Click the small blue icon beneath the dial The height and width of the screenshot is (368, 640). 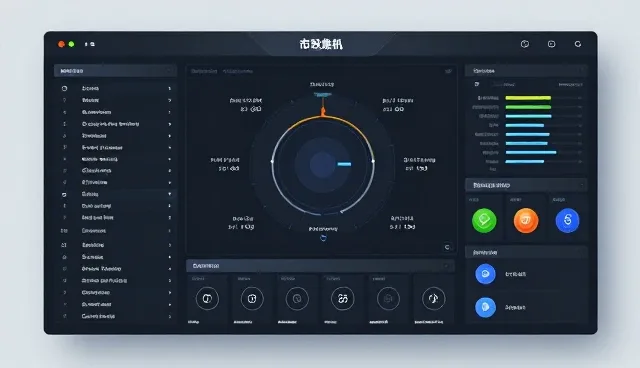(x=323, y=238)
